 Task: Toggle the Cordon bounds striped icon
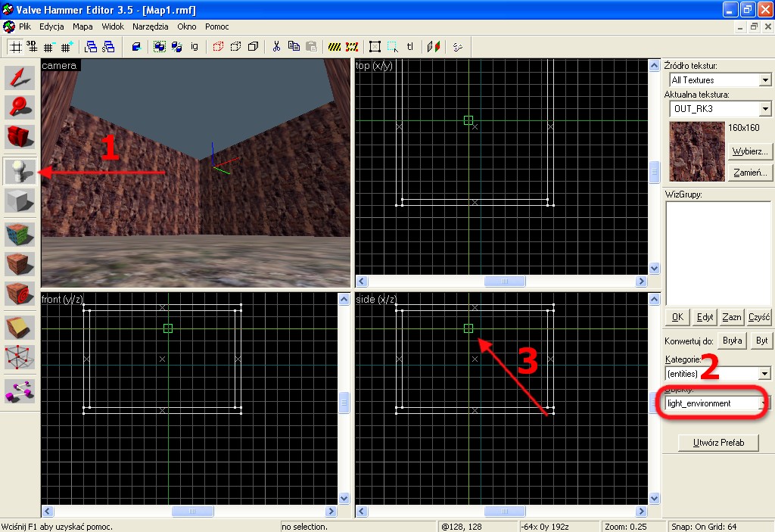[335, 47]
